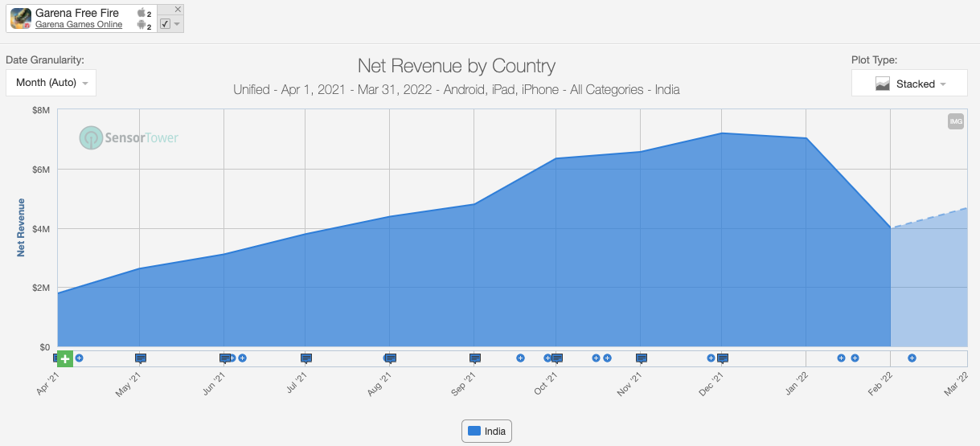Click the Plot Type label

coord(874,59)
